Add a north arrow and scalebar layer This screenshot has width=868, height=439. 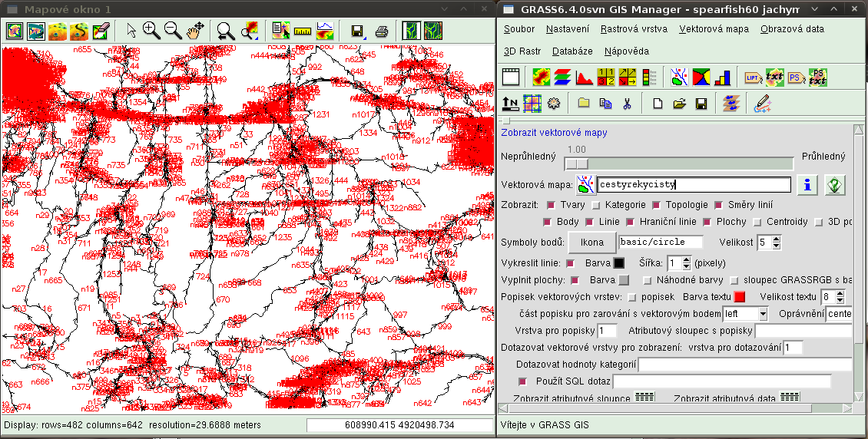coord(510,103)
